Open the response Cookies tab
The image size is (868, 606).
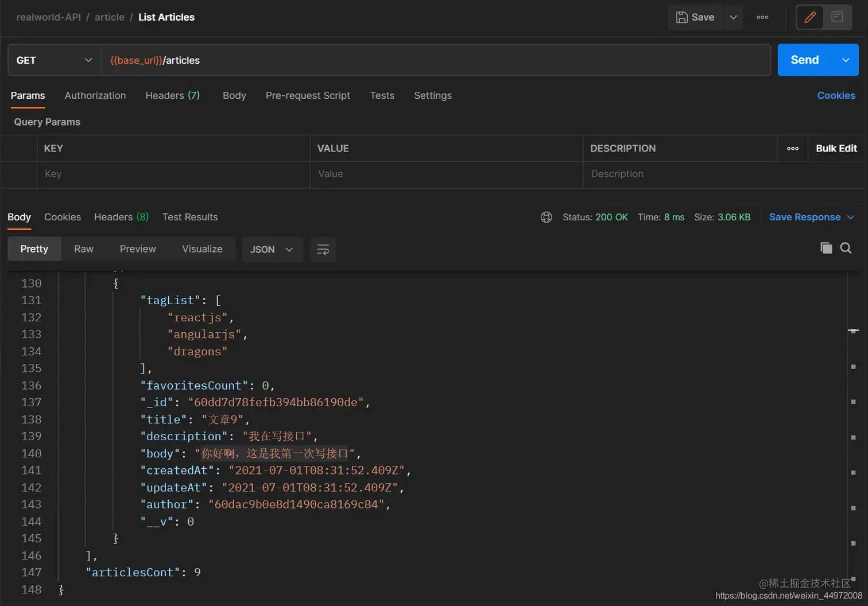pyautogui.click(x=63, y=217)
